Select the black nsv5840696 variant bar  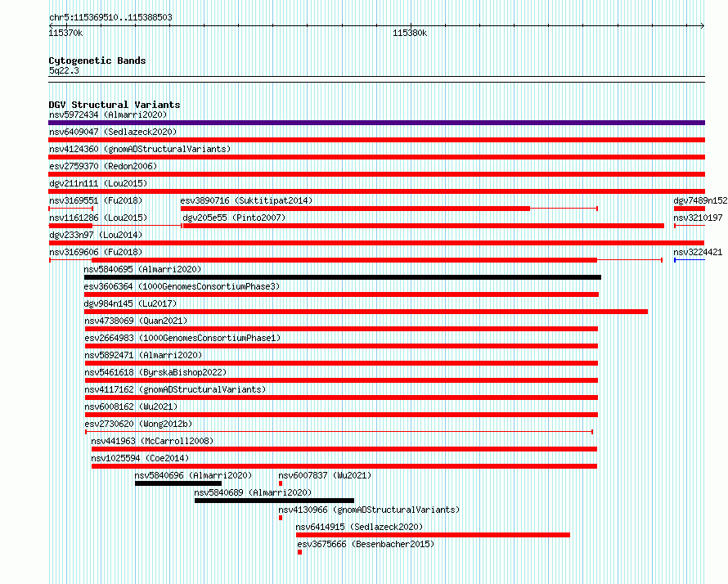(x=178, y=483)
